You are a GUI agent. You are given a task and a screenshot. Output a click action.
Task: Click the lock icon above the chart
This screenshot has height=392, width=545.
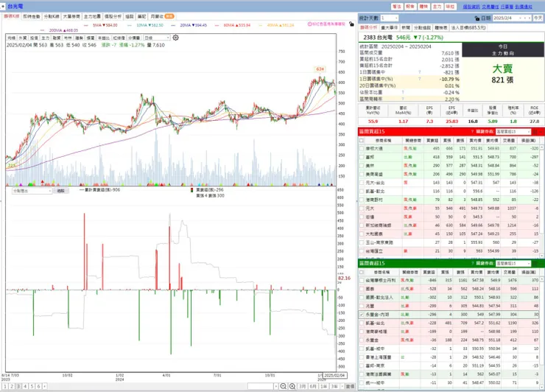point(351,24)
